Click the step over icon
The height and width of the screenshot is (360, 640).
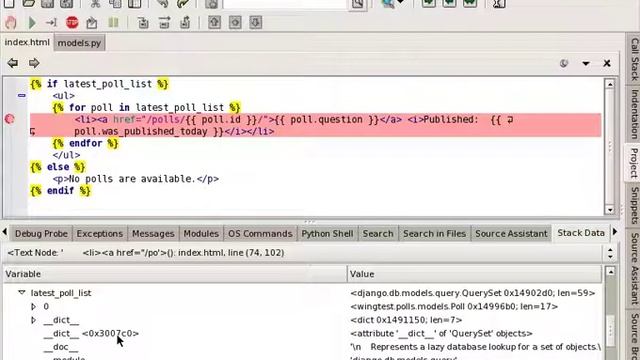164,22
